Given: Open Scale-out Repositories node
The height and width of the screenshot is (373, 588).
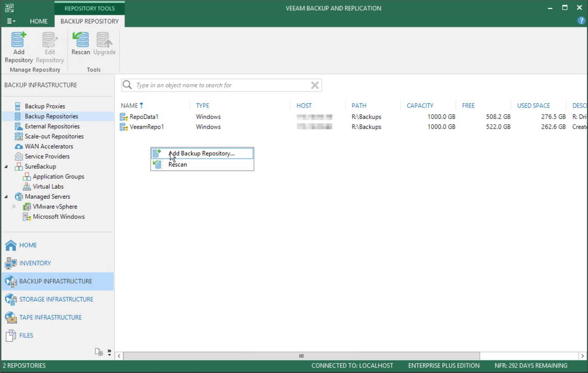Looking at the screenshot, I should (x=54, y=136).
